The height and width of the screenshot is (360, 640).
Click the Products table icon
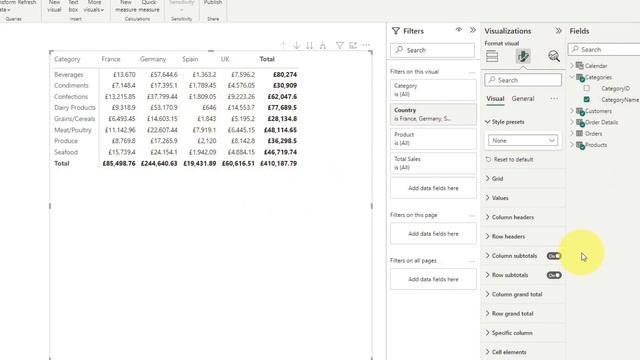coord(580,145)
